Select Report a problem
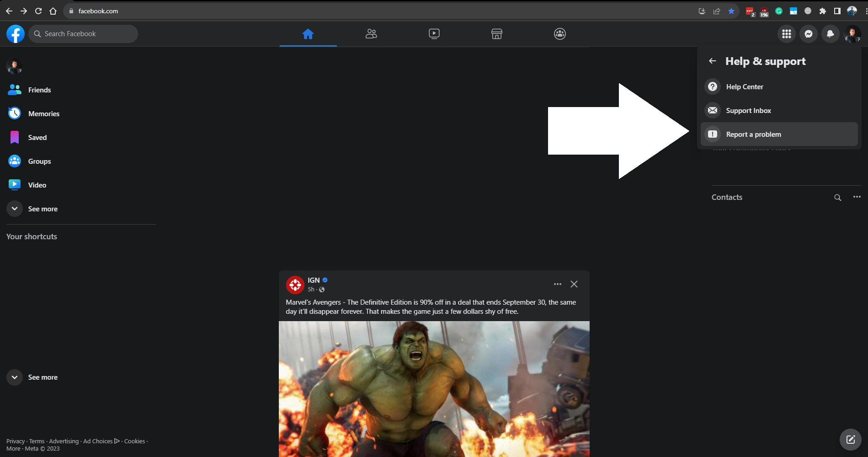This screenshot has width=868, height=457. point(779,134)
